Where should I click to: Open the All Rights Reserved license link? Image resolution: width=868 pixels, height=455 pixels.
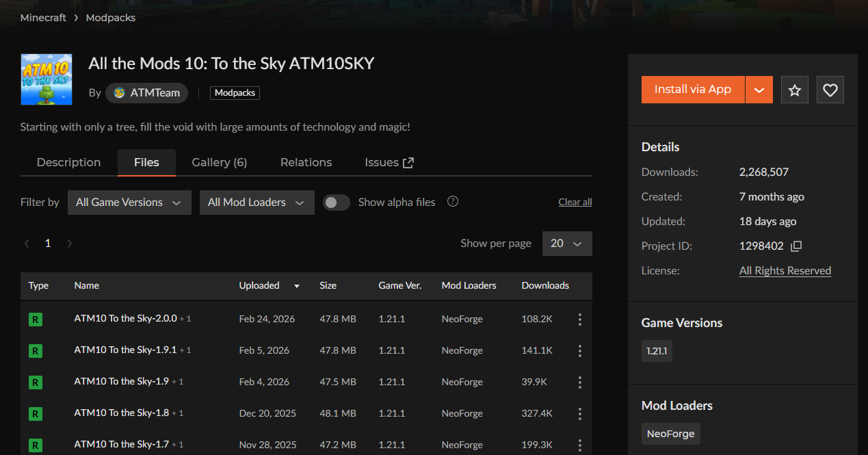coord(785,271)
